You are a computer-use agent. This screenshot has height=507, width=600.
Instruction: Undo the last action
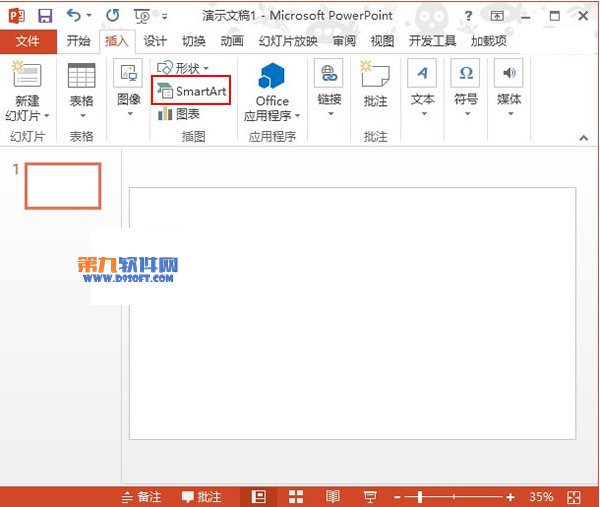click(73, 15)
